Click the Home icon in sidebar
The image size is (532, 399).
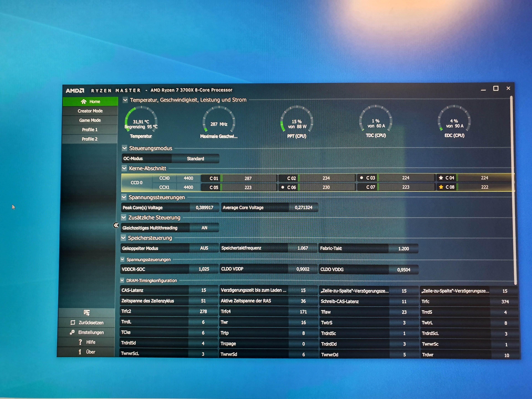(x=83, y=102)
